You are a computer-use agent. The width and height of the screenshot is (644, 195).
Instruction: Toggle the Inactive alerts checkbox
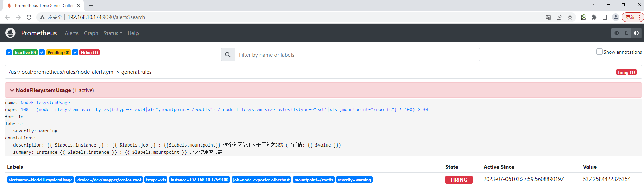coord(9,52)
